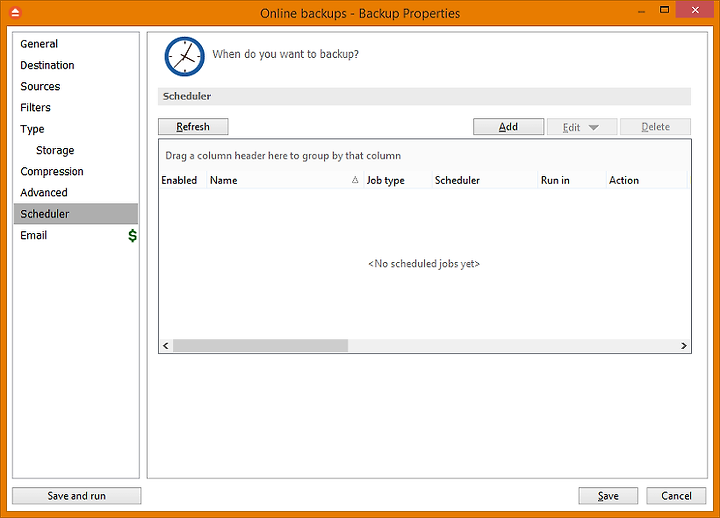Image resolution: width=720 pixels, height=518 pixels.
Task: Select the Scheduler page in sidebar
Action: 76,214
